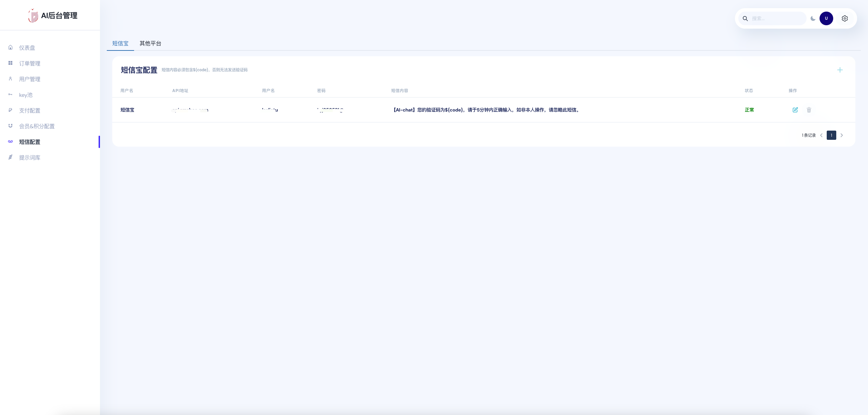
Task: Switch to 其他平台 tab
Action: pyautogui.click(x=150, y=43)
